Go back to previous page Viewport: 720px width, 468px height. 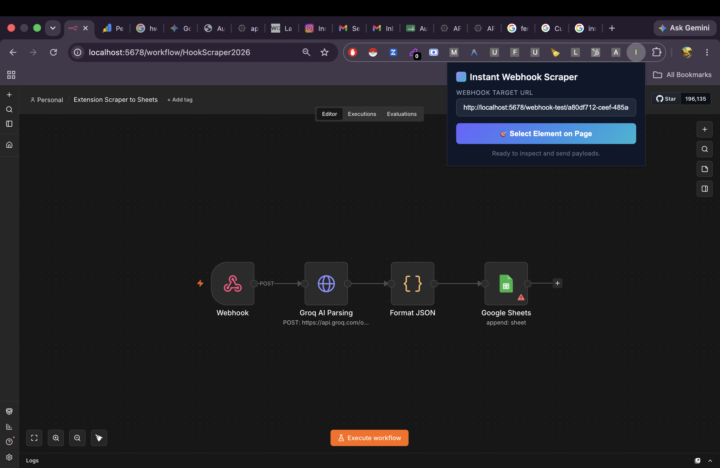(13, 52)
